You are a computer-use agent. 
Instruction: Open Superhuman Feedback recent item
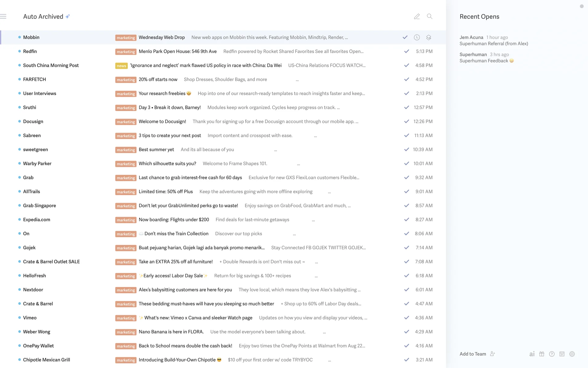[484, 61]
